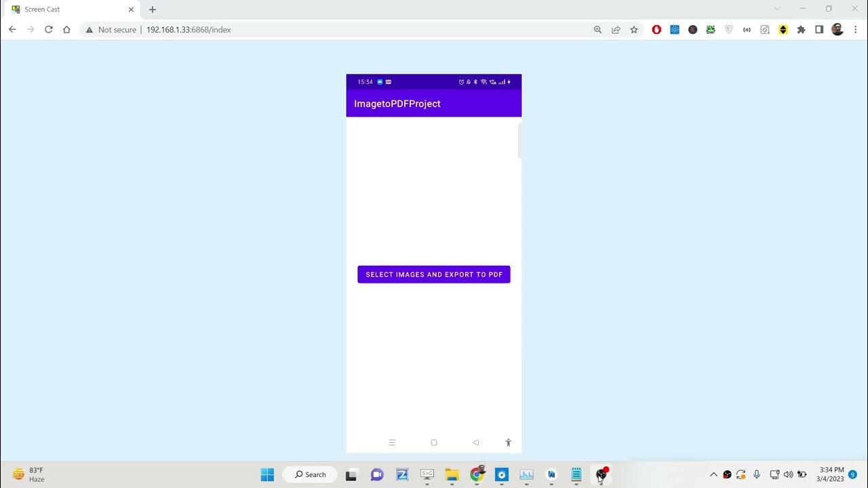Tap the Android back navigation triangle
Screen dimensions: 868x488
475,443
